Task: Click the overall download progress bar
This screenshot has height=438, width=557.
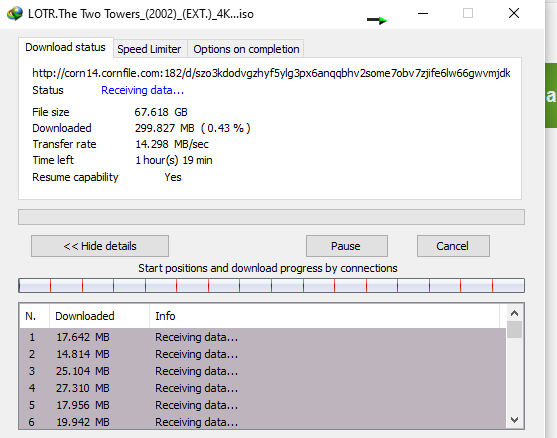Action: (271, 217)
